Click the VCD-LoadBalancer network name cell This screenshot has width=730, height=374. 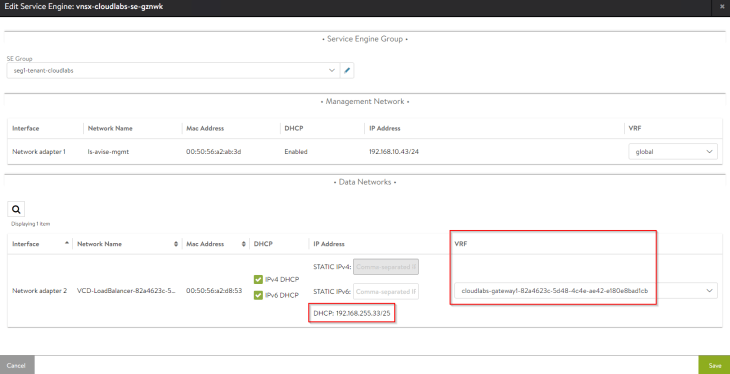(126, 291)
